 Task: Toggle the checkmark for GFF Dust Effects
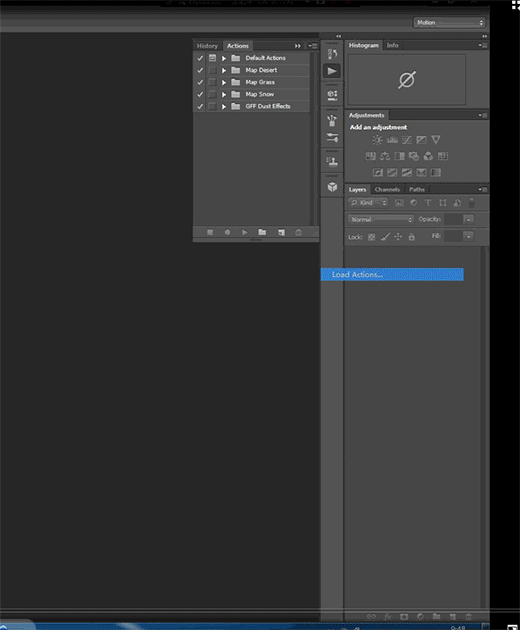[x=200, y=106]
